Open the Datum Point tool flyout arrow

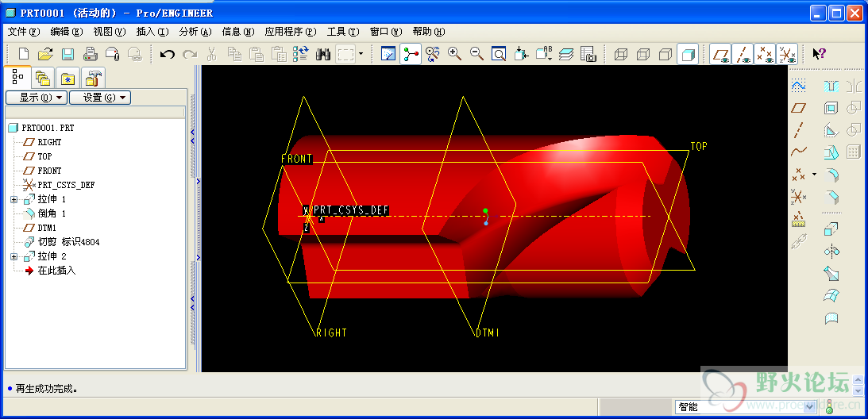[814, 174]
